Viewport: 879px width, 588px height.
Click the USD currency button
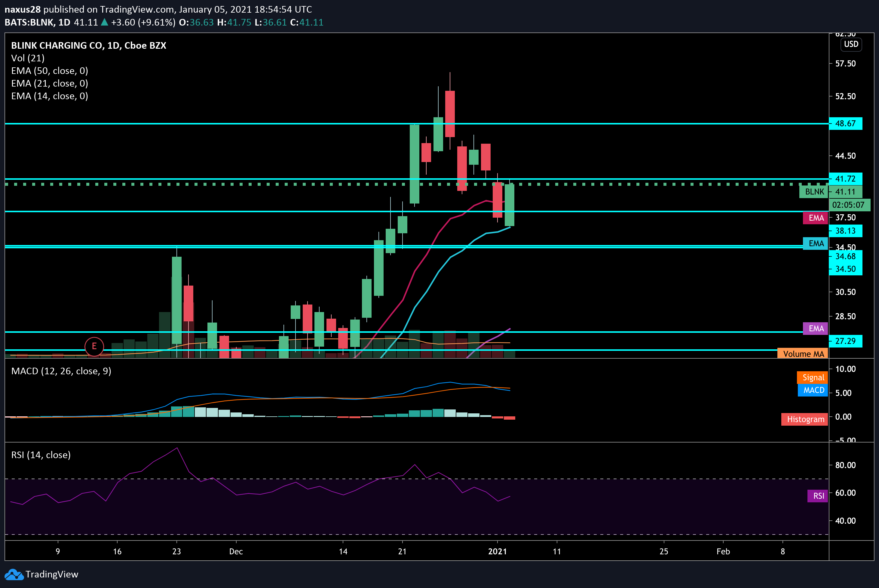851,44
